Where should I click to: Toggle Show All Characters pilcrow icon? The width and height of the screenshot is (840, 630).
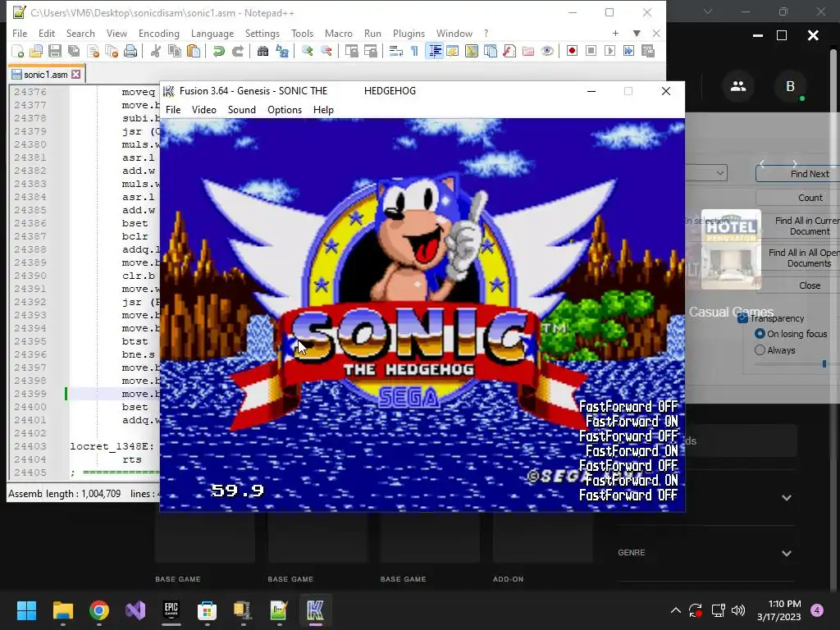pyautogui.click(x=414, y=51)
